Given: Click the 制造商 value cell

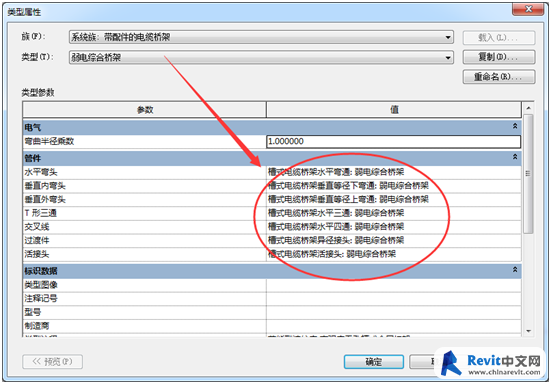Looking at the screenshot, I should [394, 326].
